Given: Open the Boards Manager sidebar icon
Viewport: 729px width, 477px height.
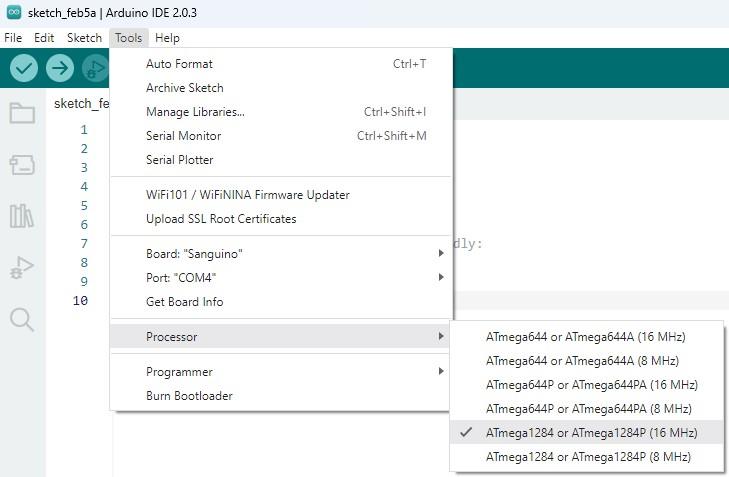Looking at the screenshot, I should point(22,164).
